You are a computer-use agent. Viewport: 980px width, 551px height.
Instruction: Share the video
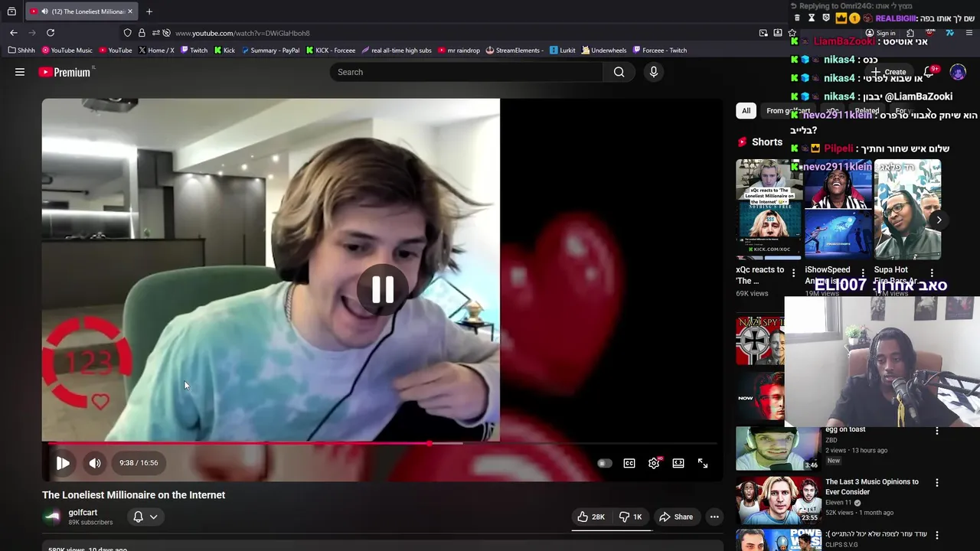676,517
